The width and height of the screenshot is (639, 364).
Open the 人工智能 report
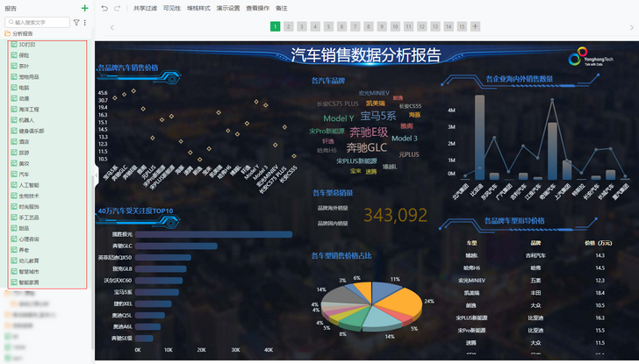coord(28,185)
